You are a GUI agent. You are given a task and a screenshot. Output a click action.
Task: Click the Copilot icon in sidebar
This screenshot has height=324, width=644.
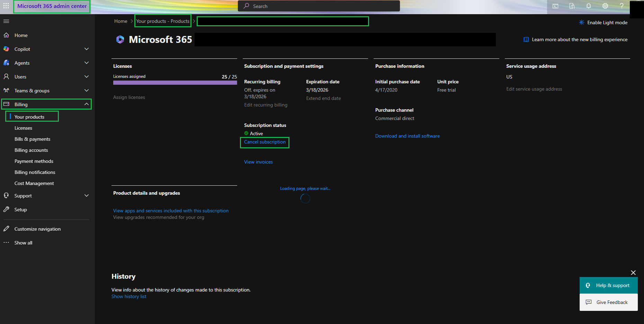6,49
